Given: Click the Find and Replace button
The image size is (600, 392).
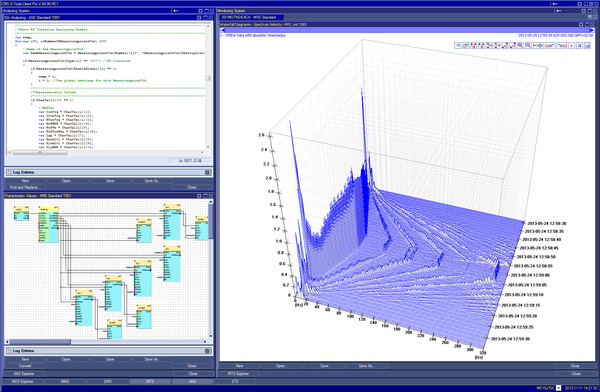Looking at the screenshot, I should [x=24, y=187].
